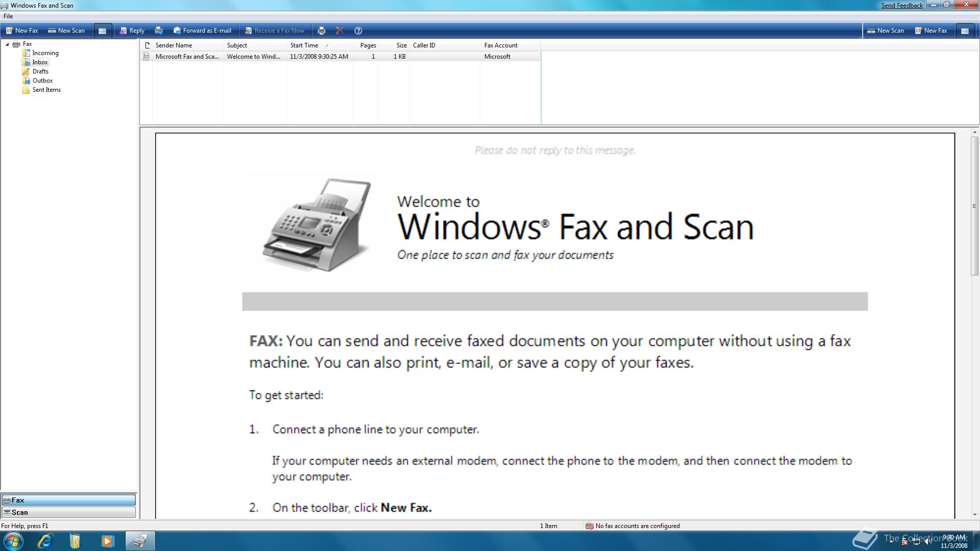Click New Fax in the toolbar under Send Feedback
This screenshot has height=551, width=980.
931,31
